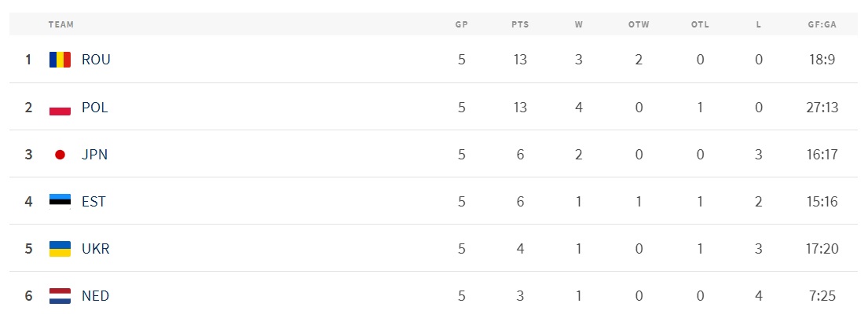Open the ROU team link

96,60
